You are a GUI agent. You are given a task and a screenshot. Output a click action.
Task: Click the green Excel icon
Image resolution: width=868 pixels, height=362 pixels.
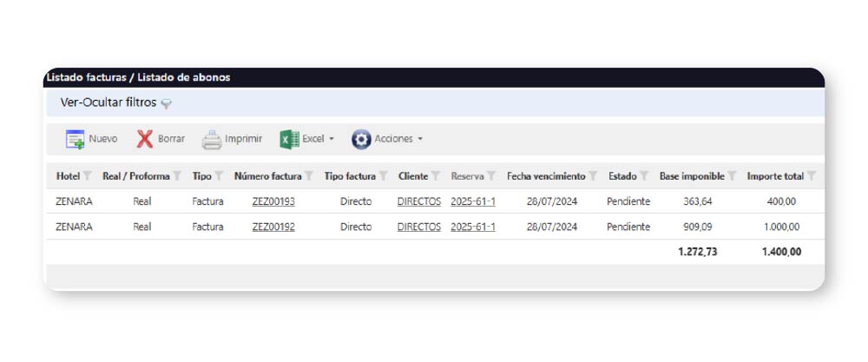pos(289,139)
